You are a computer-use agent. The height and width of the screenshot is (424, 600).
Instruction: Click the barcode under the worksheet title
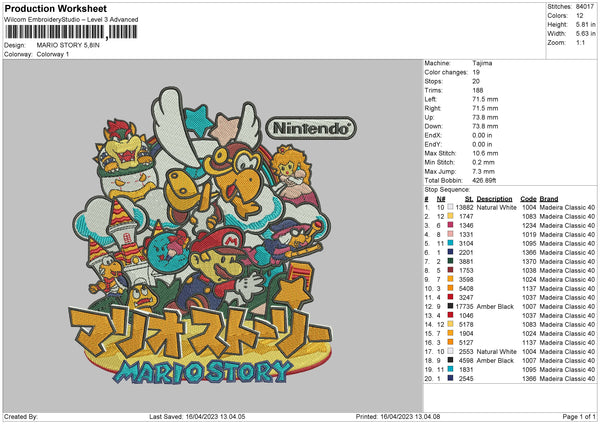[71, 32]
